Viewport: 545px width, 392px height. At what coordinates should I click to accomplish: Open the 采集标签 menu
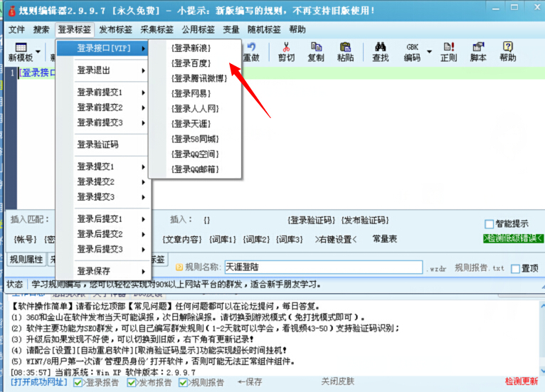157,30
